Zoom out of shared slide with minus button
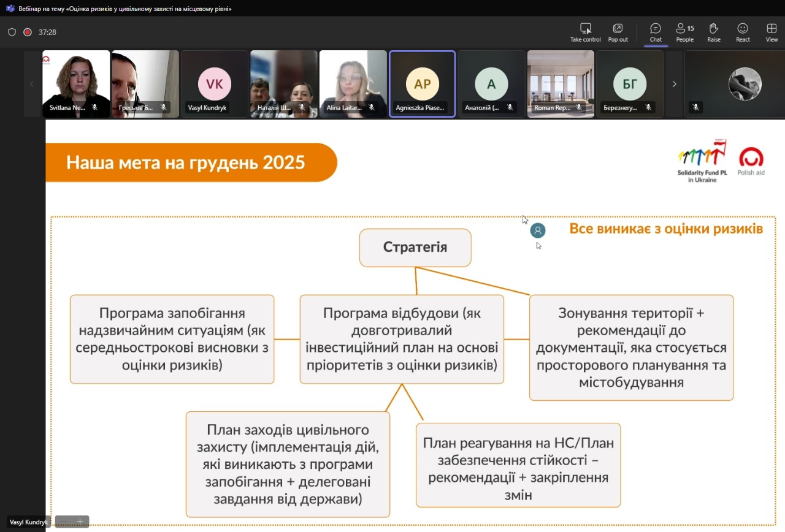Viewport: 785px width, 532px height. click(64, 522)
